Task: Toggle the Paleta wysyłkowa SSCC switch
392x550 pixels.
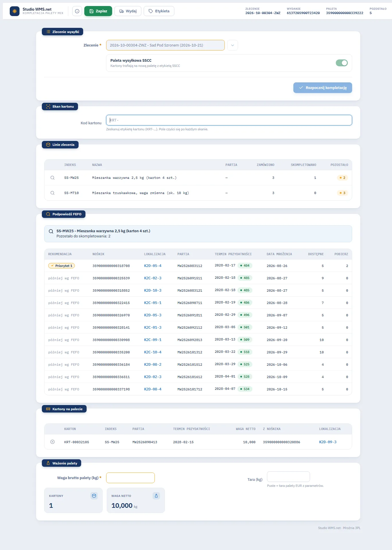Action: tap(342, 63)
